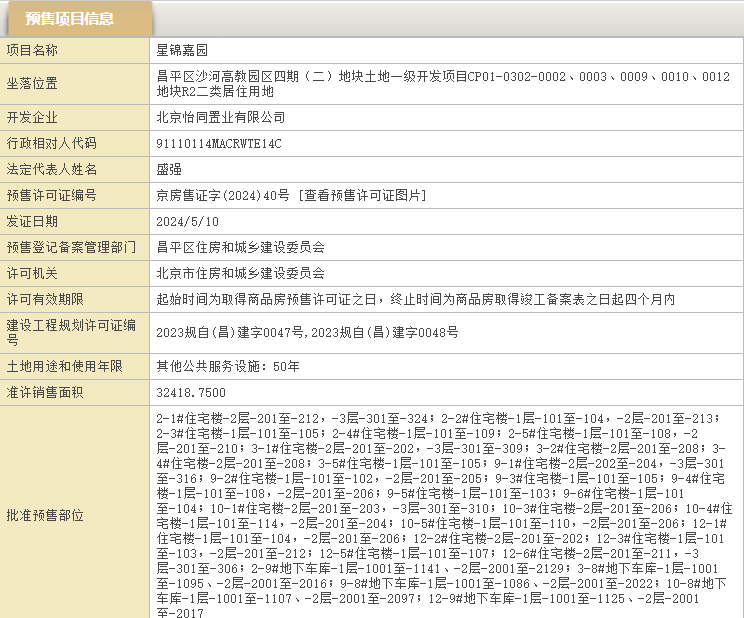Click the value 其他公共服务设施：50年
Screen dimensions: 744x618
(x=228, y=366)
